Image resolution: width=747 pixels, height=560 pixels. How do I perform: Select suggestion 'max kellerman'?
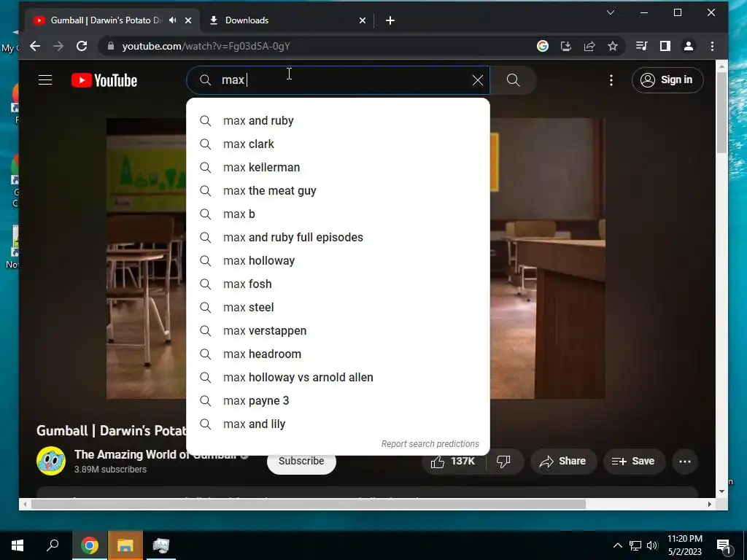click(x=338, y=167)
